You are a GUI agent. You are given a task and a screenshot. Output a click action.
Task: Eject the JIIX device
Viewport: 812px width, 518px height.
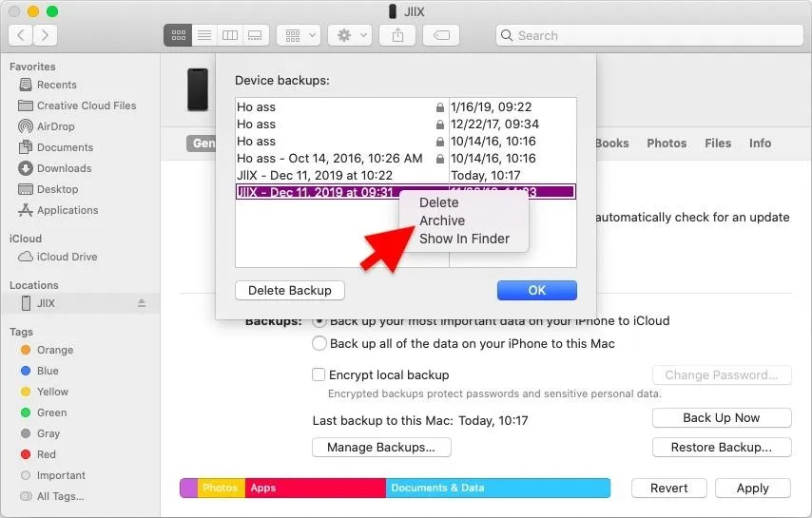[x=142, y=303]
